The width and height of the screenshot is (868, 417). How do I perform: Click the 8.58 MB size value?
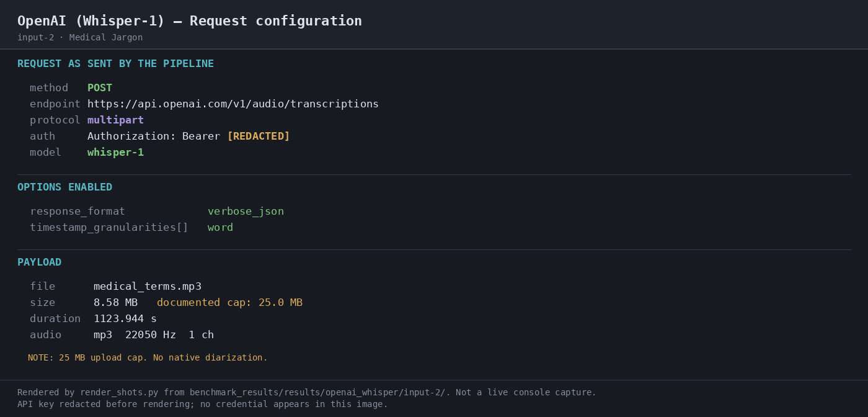pyautogui.click(x=116, y=302)
